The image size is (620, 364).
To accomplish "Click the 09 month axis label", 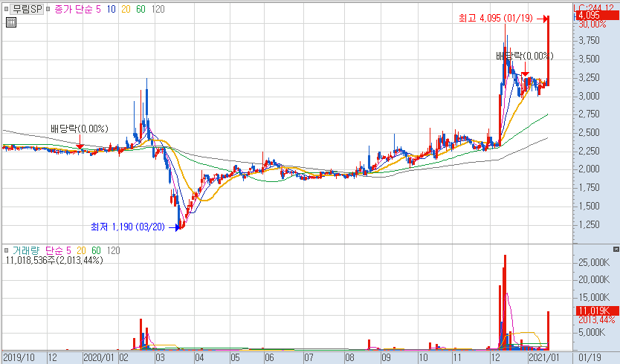I will [x=386, y=357].
